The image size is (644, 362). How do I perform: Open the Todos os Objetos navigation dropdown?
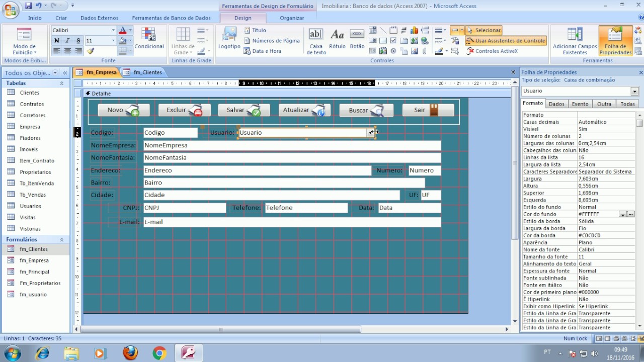pyautogui.click(x=55, y=73)
